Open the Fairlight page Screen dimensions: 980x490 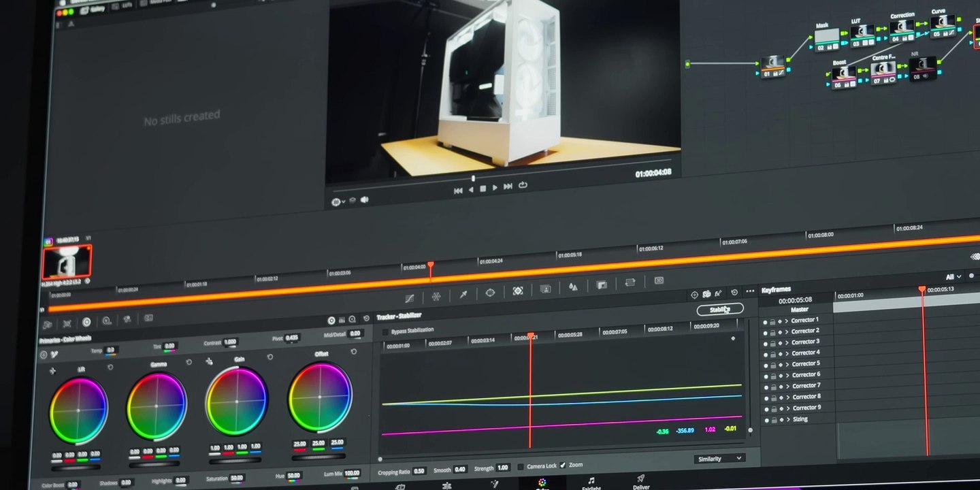click(591, 483)
